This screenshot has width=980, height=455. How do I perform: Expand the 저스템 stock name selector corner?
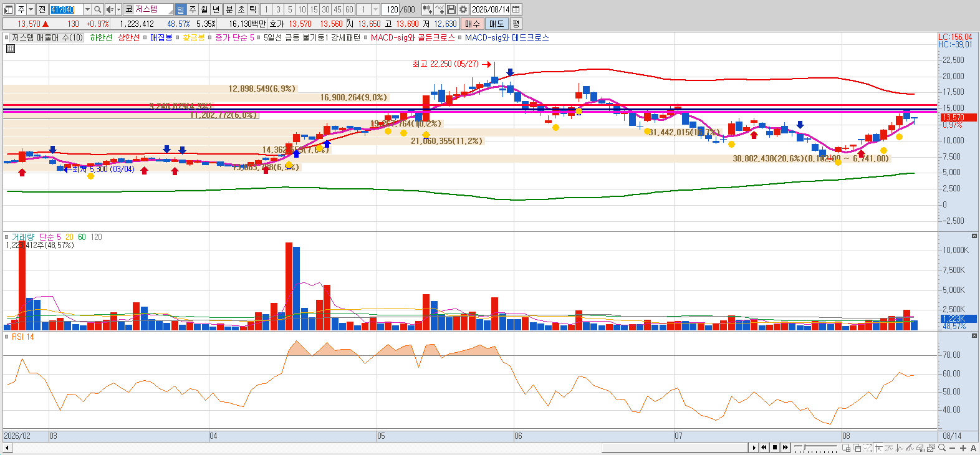pyautogui.click(x=171, y=12)
